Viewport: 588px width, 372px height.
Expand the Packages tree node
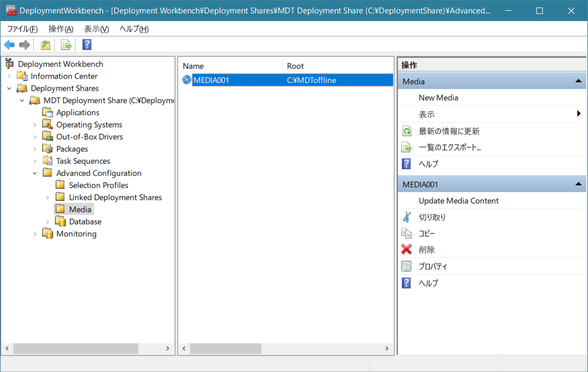(35, 149)
